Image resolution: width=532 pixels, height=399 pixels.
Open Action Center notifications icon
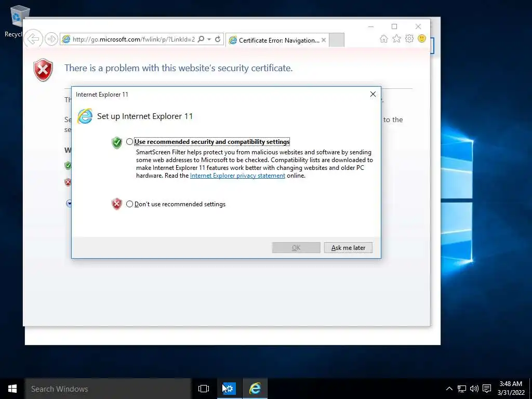pos(487,389)
